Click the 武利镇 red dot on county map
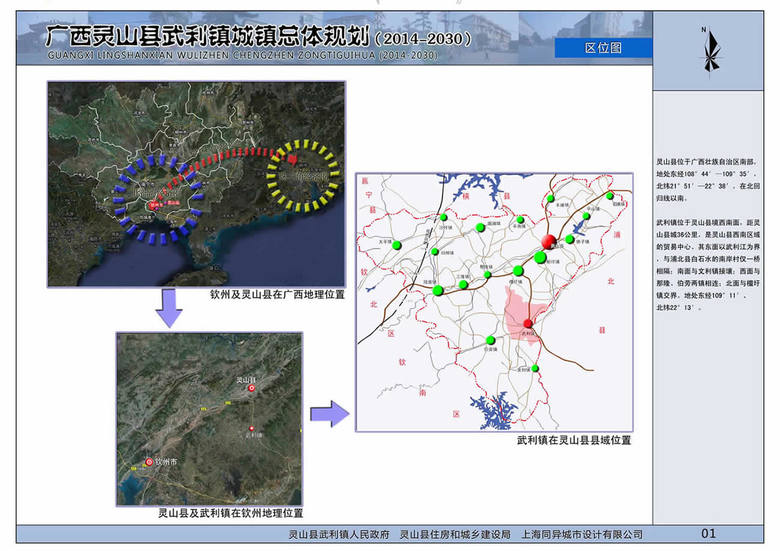The image size is (780, 551). [x=527, y=322]
